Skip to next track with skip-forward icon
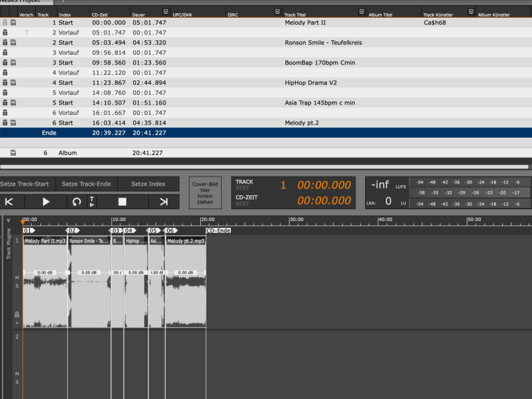This screenshot has height=399, width=532. pyautogui.click(x=163, y=202)
